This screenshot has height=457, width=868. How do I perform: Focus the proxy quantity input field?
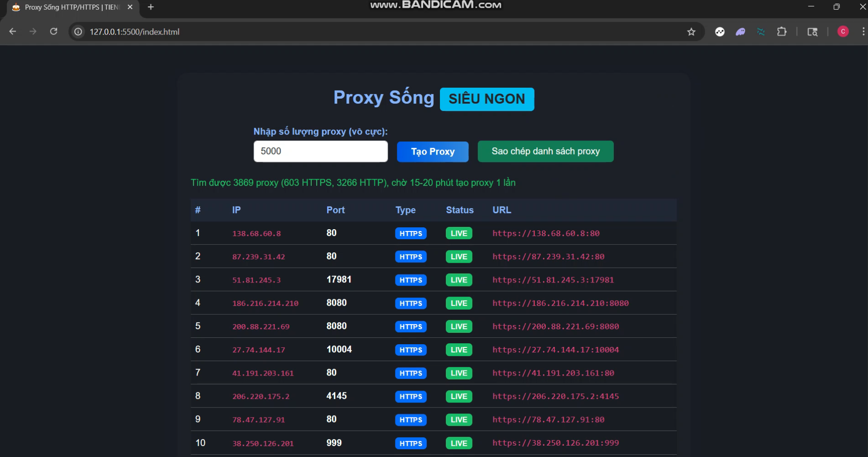point(320,151)
